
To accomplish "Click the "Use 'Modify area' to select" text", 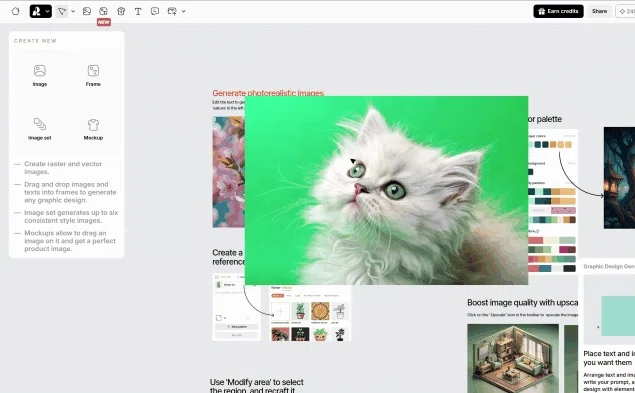I will 257,382.
